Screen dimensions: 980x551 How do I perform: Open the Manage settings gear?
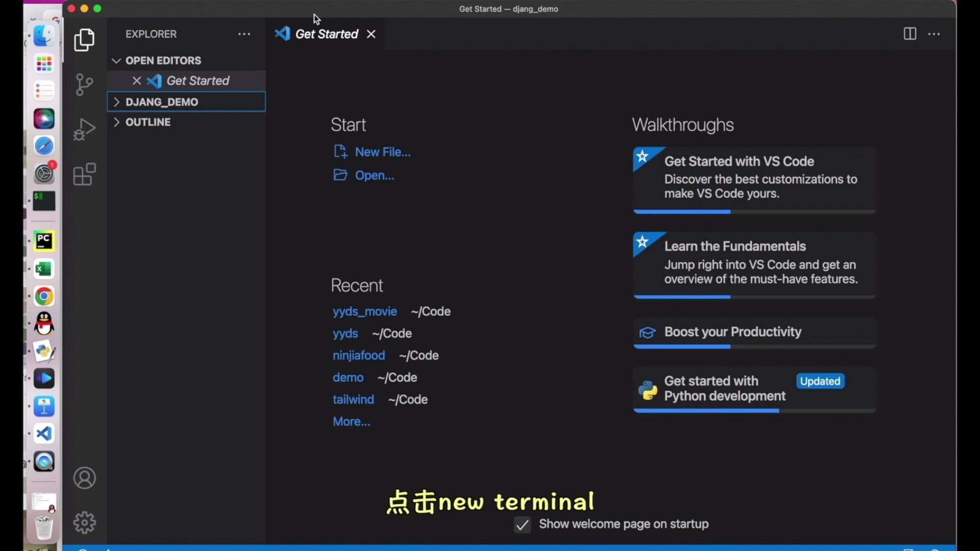click(84, 522)
